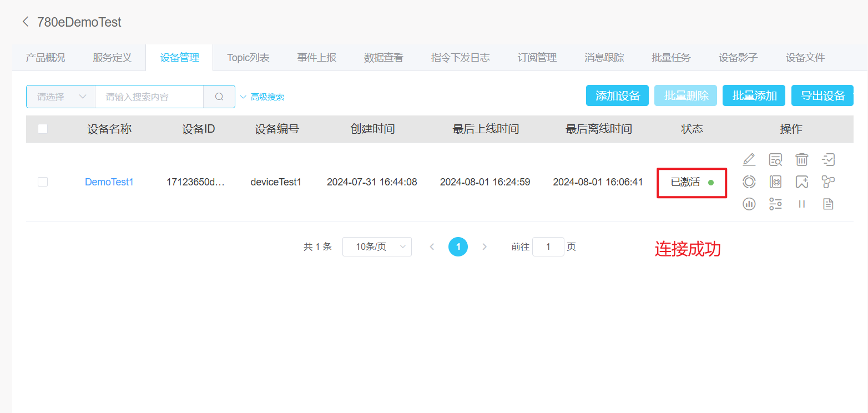
Task: Open the 批量任务 tab
Action: coord(671,58)
